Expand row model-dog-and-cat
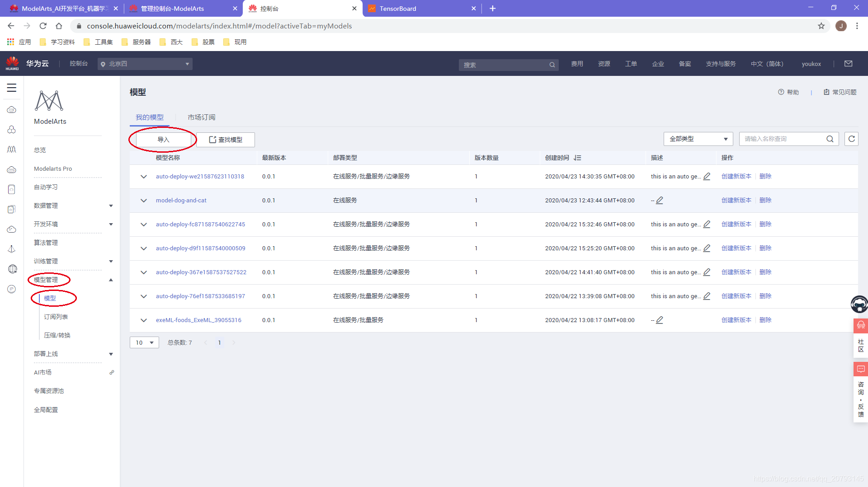868x487 pixels. click(144, 201)
